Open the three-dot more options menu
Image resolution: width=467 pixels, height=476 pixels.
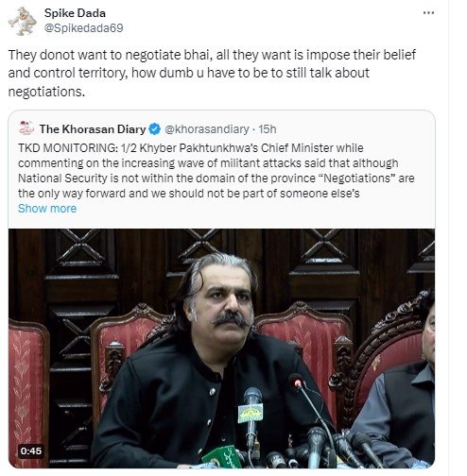coord(428,13)
